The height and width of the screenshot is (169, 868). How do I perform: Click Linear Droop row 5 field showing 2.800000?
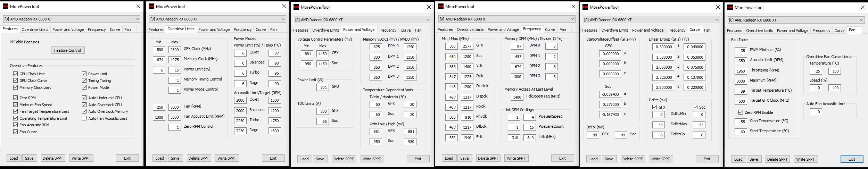663,87
